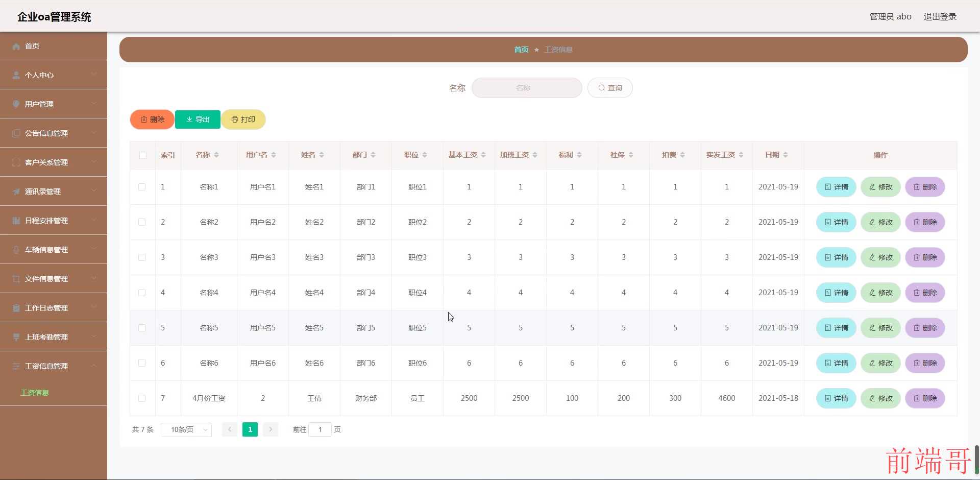The image size is (980, 480).
Task: Sort the 日期 column using its sort arrows
Action: point(786,155)
